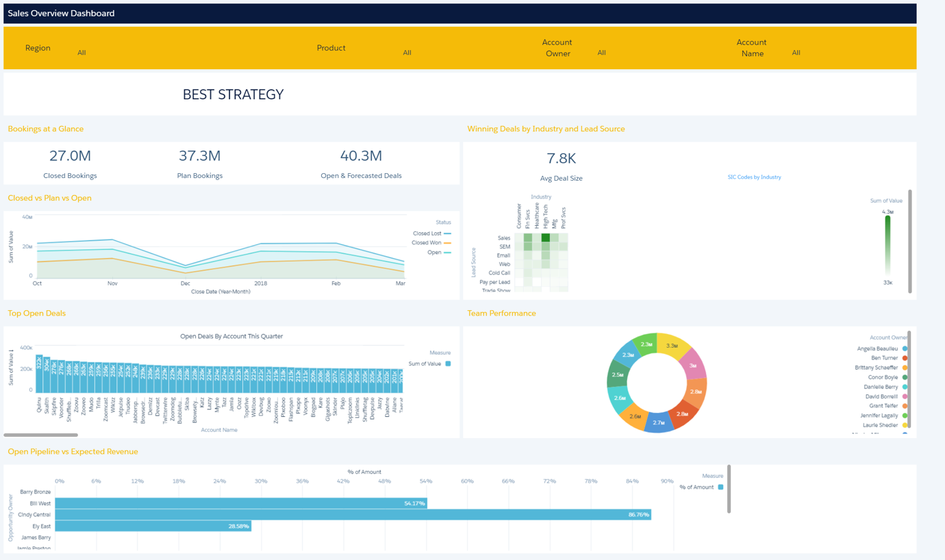Image resolution: width=945 pixels, height=560 pixels.
Task: Click the Sum of Value legend swatch
Action: [x=448, y=364]
